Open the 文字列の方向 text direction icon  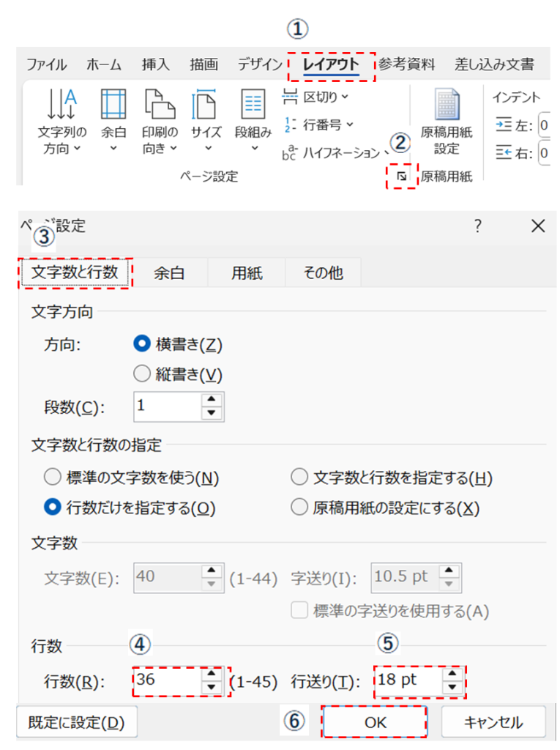(x=61, y=104)
